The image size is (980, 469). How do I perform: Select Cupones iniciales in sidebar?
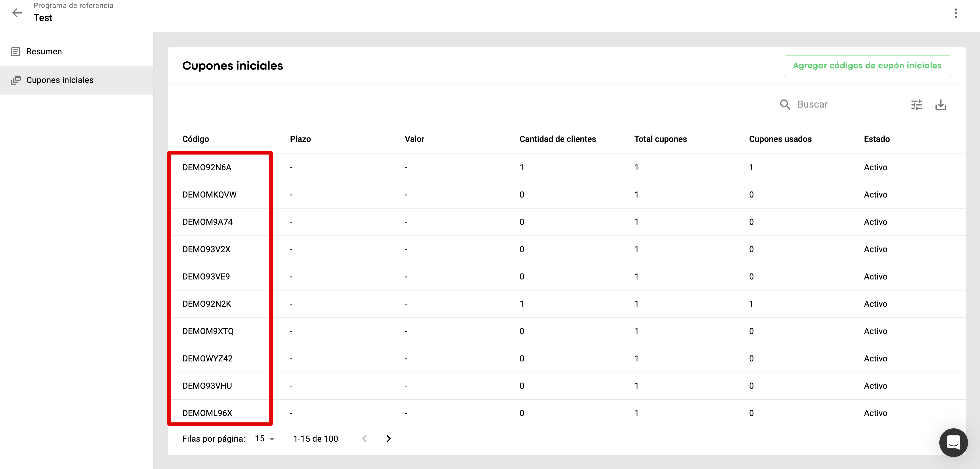pyautogui.click(x=60, y=80)
